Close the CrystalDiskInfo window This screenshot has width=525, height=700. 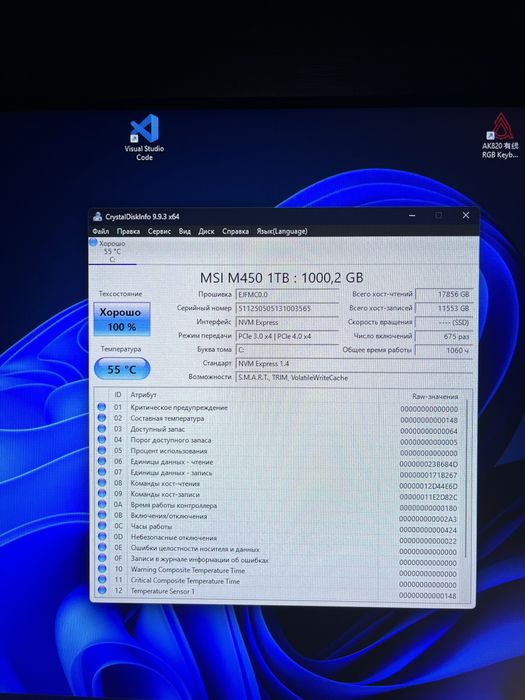466,215
